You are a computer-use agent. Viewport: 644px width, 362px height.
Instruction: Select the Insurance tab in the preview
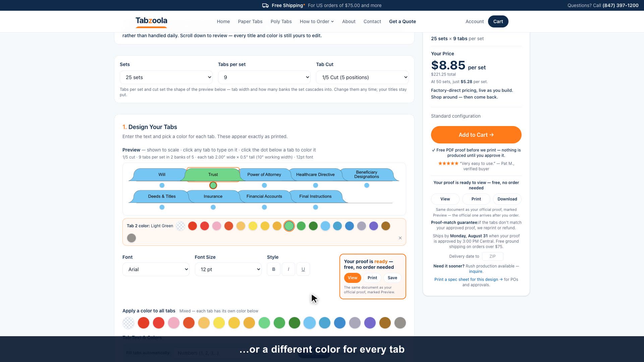coord(213,196)
